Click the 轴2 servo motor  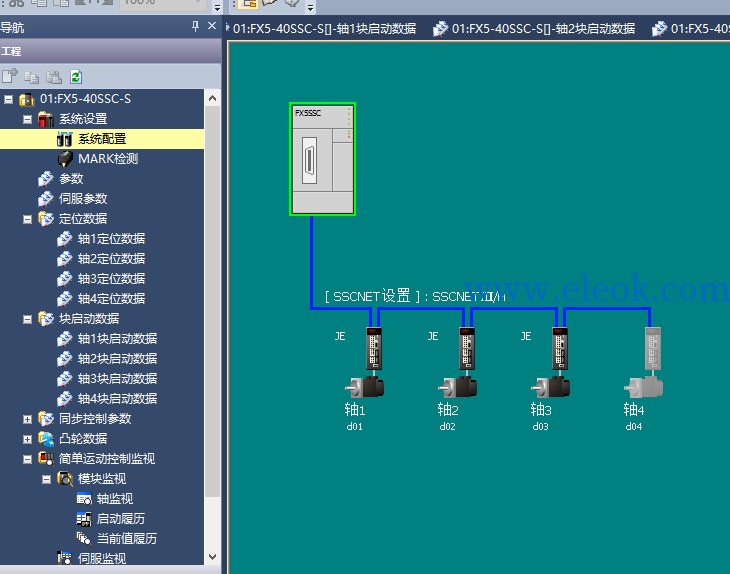(458, 387)
